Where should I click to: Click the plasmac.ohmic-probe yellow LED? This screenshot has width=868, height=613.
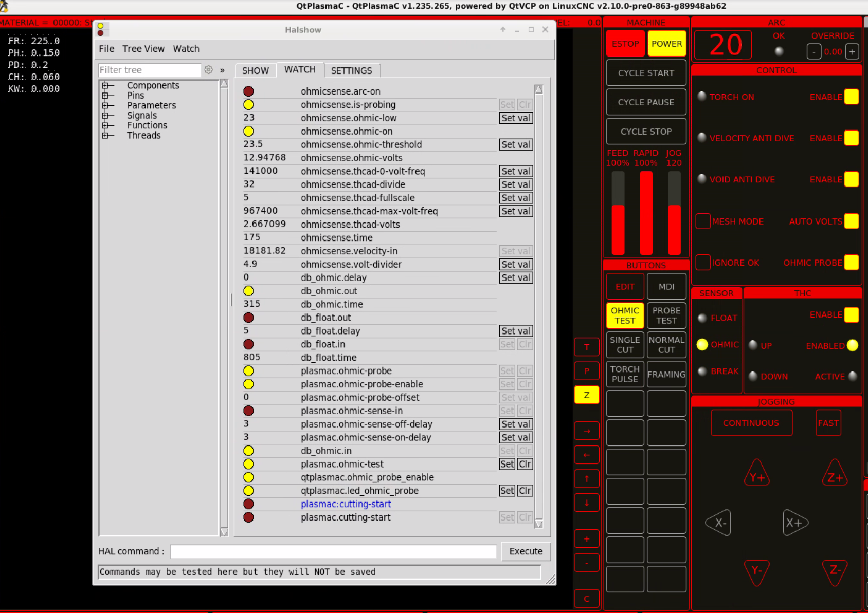[248, 371]
